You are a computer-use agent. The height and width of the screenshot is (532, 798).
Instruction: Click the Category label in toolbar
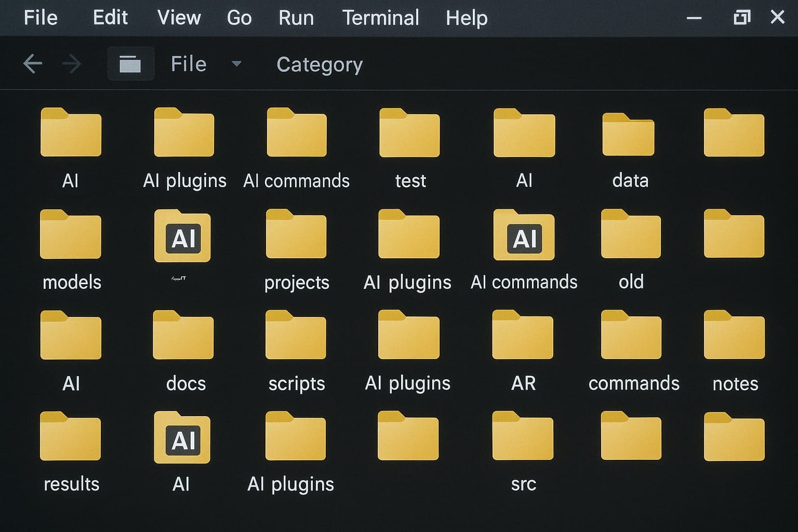pos(320,64)
